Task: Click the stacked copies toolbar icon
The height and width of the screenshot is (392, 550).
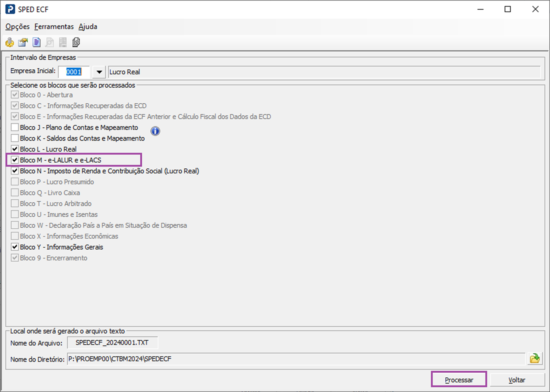Action: click(76, 42)
